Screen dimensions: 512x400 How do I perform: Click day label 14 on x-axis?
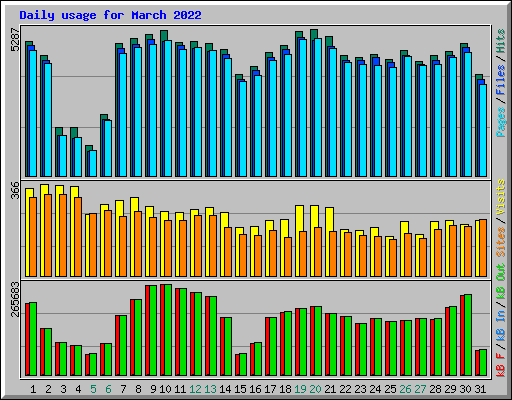(225, 389)
